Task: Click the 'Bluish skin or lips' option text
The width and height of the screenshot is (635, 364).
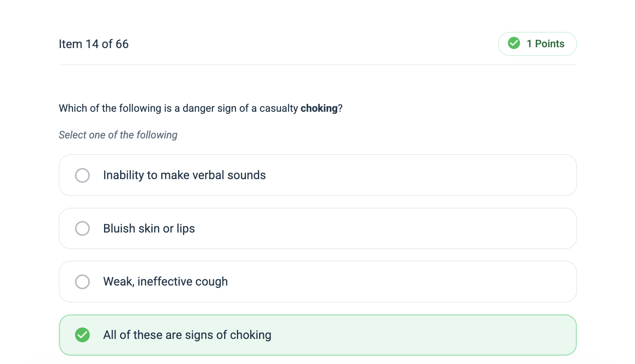Action: pyautogui.click(x=149, y=228)
